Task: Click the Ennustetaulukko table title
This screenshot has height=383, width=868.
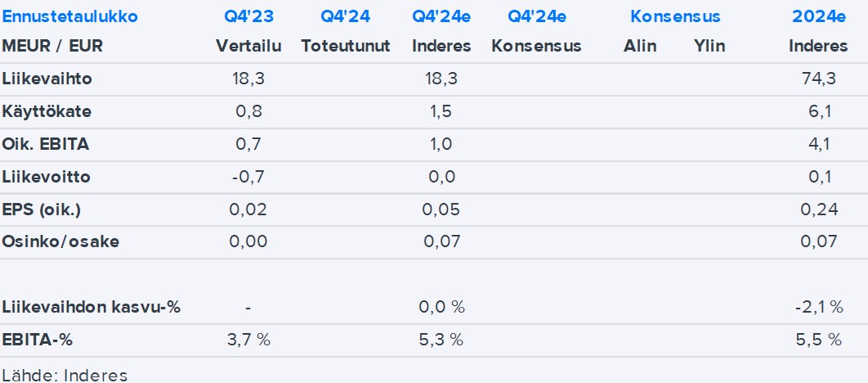Action: coord(70,16)
